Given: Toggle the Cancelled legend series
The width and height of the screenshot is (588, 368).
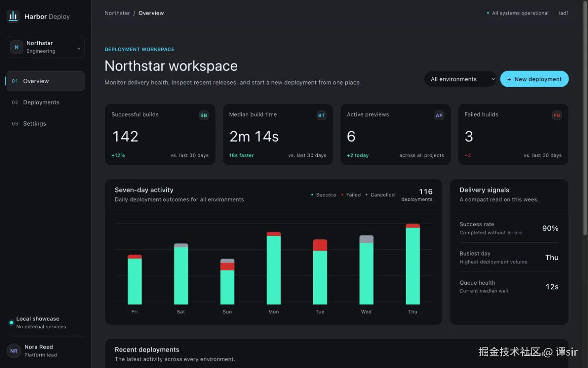Looking at the screenshot, I should pos(380,195).
